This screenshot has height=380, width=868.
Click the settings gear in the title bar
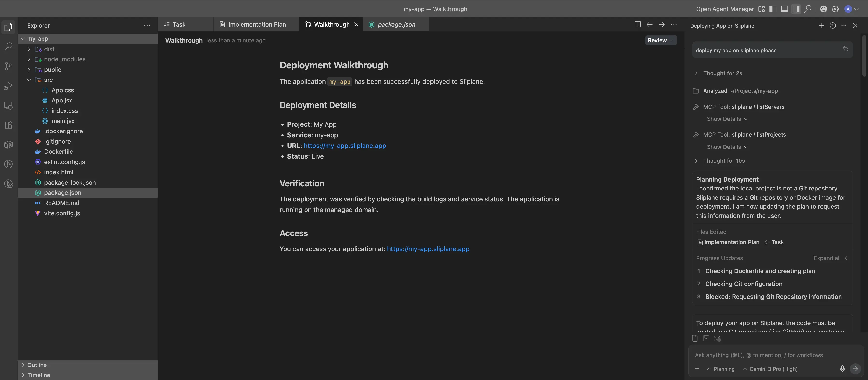click(835, 9)
